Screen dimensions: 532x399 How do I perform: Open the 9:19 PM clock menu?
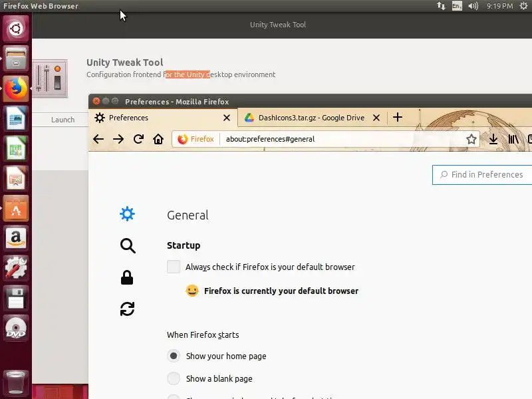click(x=499, y=6)
